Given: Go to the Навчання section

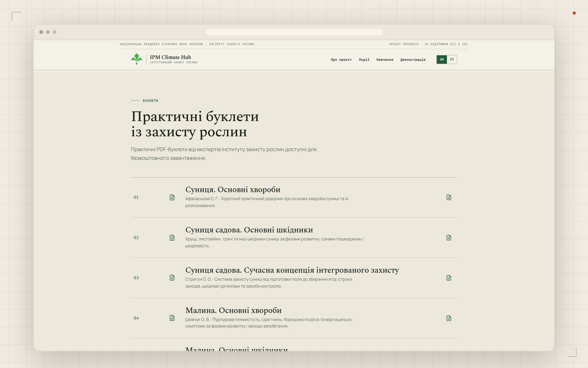Looking at the screenshot, I should (385, 60).
